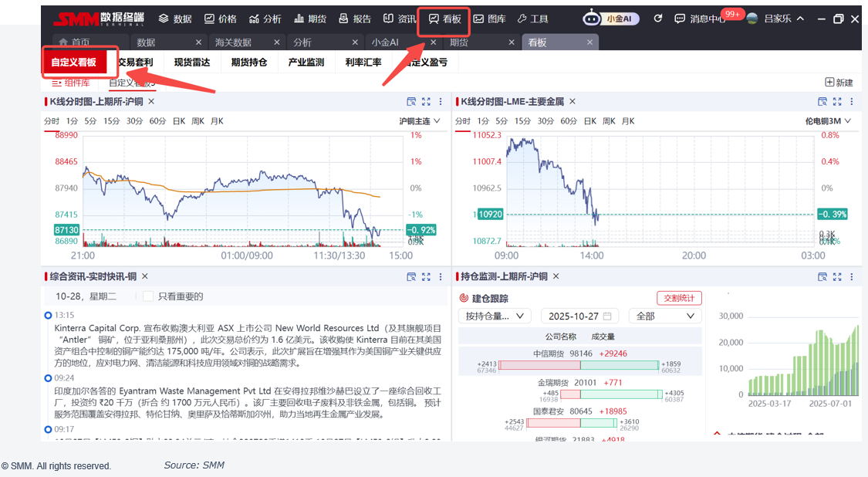
Task: Select 30分 interval on LME chart
Action: coord(545,120)
